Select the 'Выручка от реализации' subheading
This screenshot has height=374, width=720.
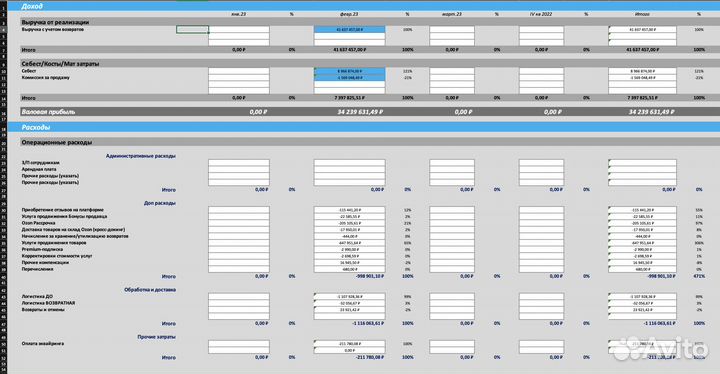point(55,22)
